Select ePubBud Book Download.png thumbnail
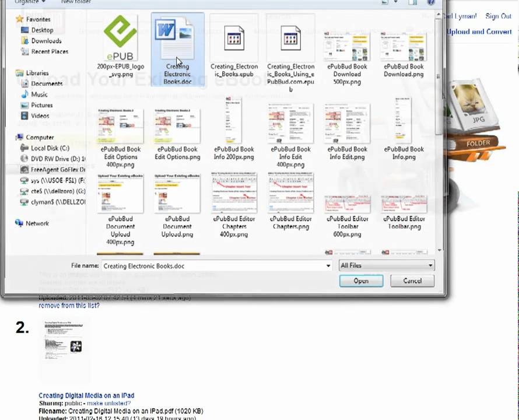The width and height of the screenshot is (519, 420). coord(404,55)
